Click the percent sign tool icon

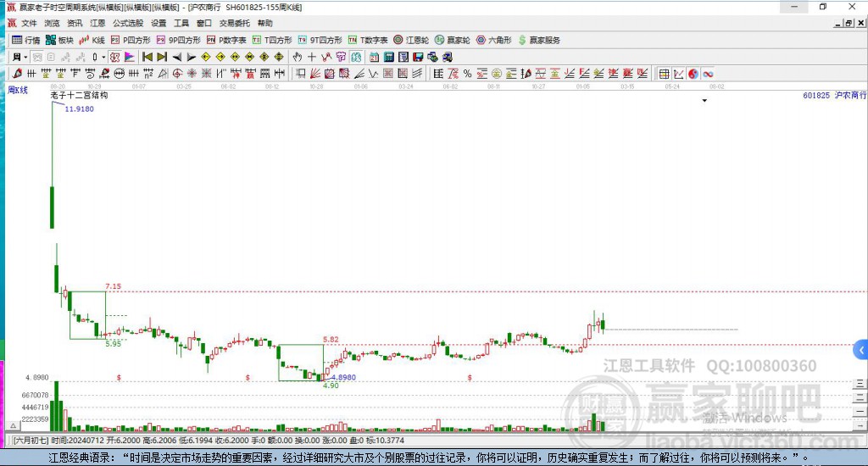point(468,74)
